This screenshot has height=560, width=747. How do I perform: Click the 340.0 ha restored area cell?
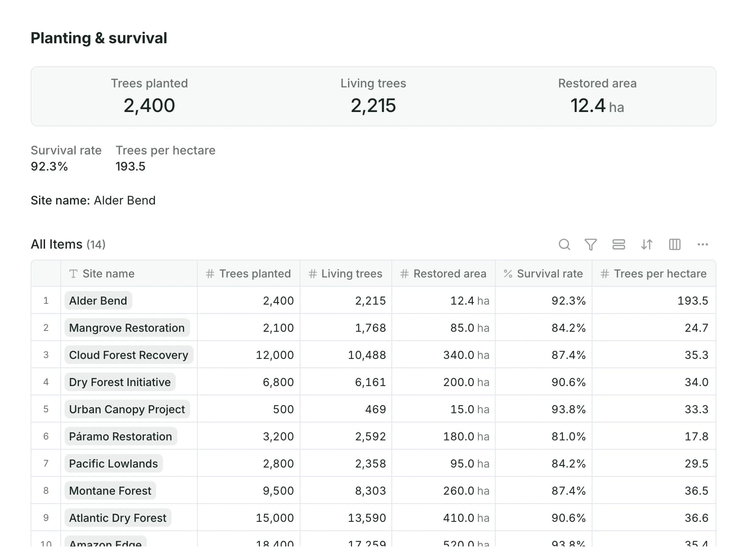(444, 355)
